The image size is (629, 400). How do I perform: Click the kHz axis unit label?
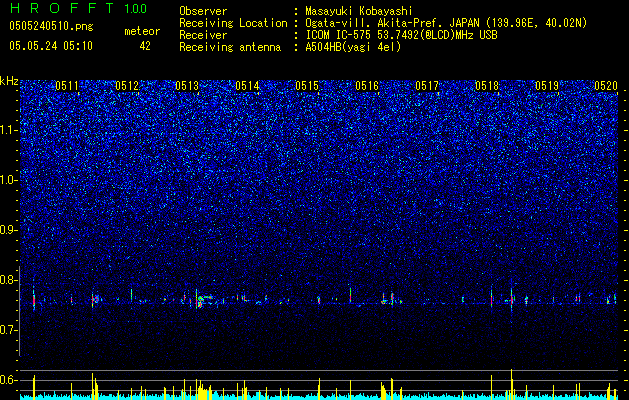(9, 81)
